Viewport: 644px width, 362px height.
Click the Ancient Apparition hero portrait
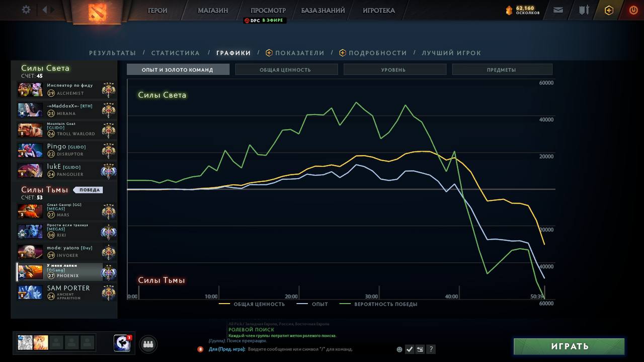[30, 292]
